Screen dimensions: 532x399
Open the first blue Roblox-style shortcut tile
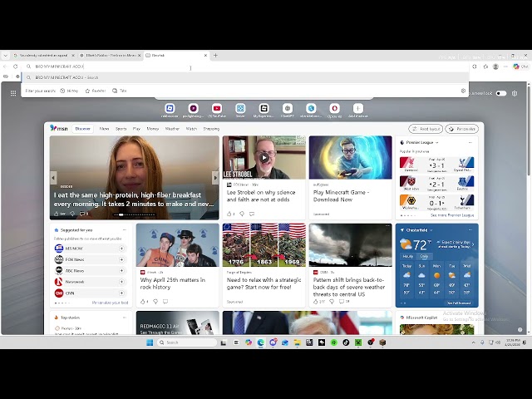pyautogui.click(x=170, y=108)
